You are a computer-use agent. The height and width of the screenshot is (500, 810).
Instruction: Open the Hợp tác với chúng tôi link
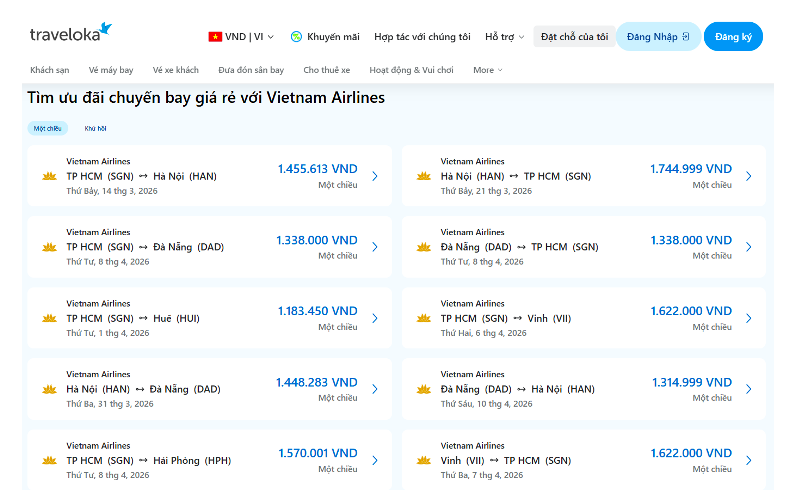(x=422, y=37)
